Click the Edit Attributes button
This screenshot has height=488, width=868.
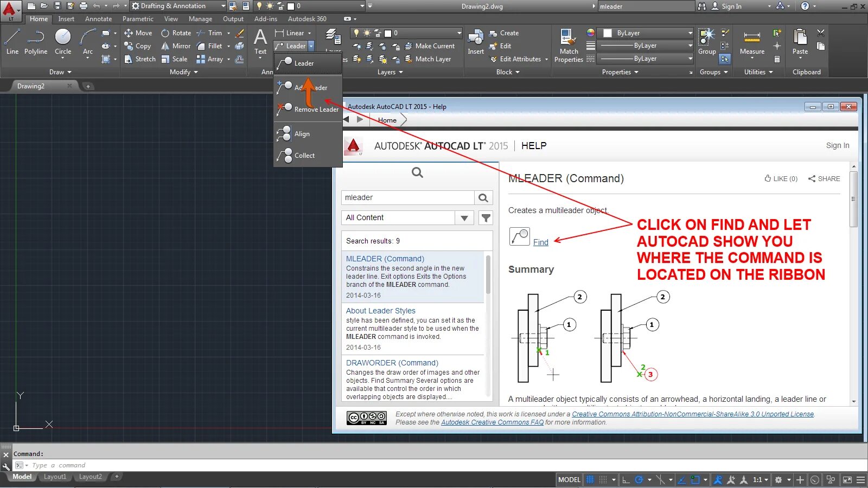[x=515, y=59]
